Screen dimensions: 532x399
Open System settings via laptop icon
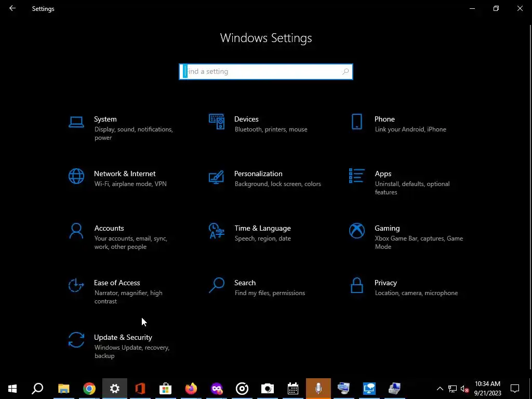[x=76, y=122]
